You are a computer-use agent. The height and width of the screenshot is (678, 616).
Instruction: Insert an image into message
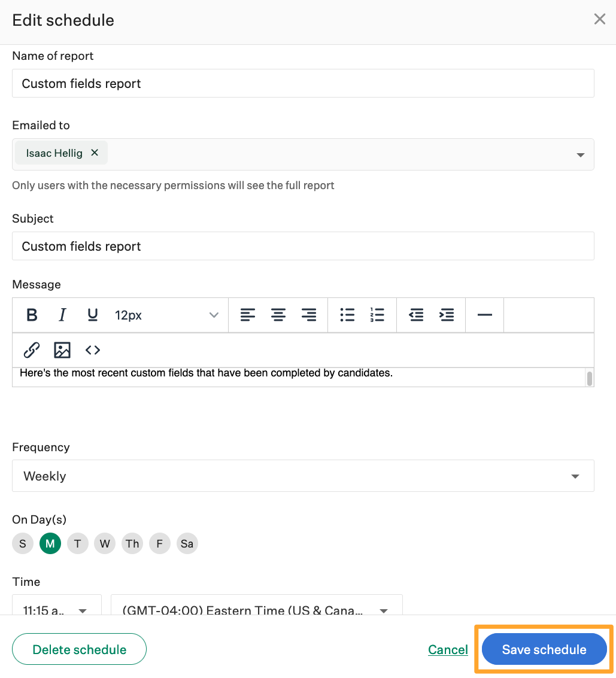click(x=62, y=350)
